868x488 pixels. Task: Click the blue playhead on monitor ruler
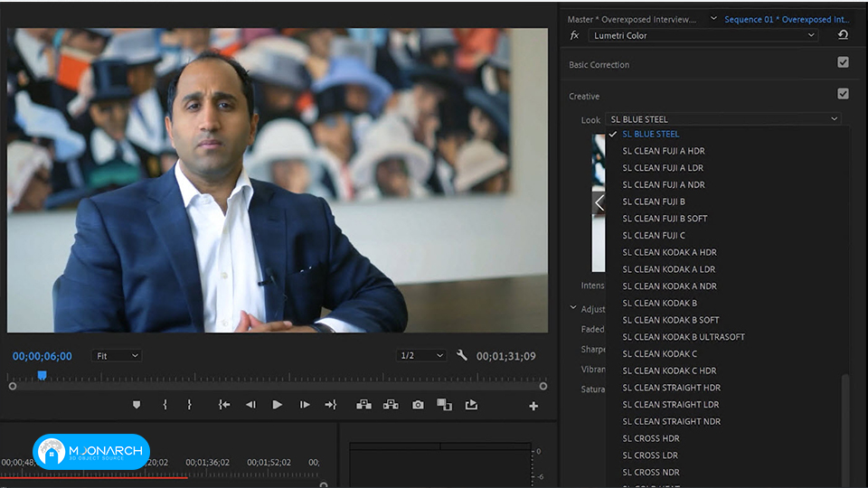point(42,376)
